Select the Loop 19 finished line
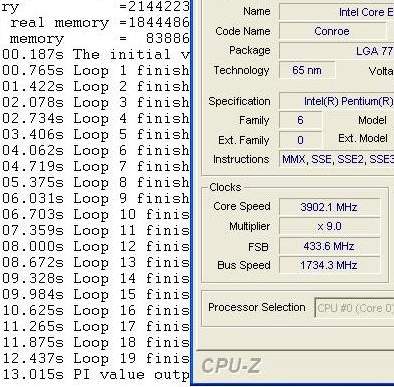The width and height of the screenshot is (394, 387). pyautogui.click(x=96, y=358)
